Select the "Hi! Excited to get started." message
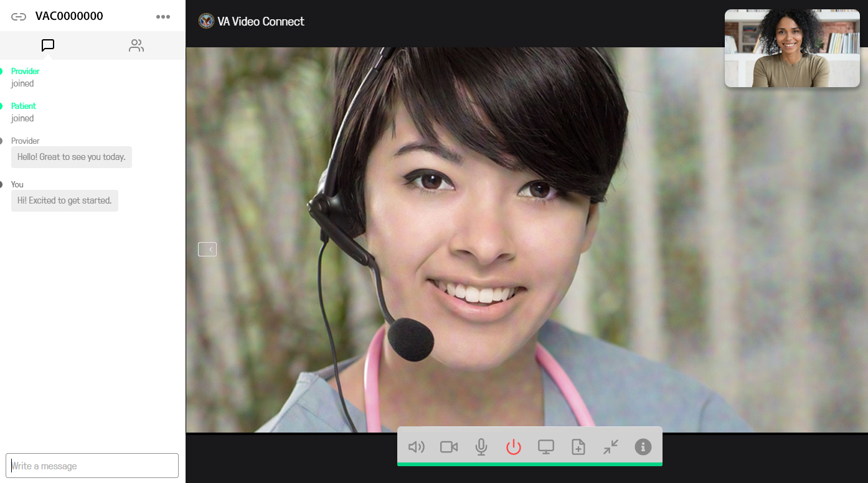Image resolution: width=868 pixels, height=483 pixels. [x=65, y=200]
